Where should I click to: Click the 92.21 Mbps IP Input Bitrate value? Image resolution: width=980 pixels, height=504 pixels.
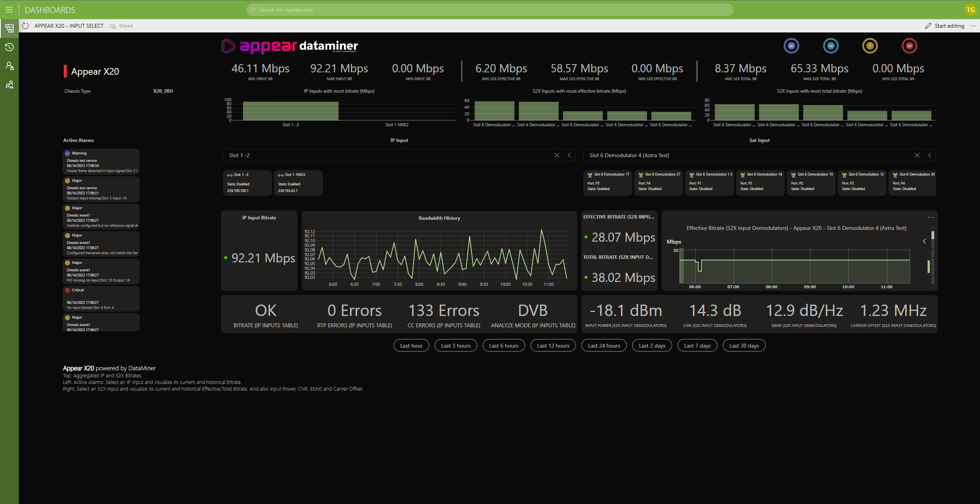263,258
